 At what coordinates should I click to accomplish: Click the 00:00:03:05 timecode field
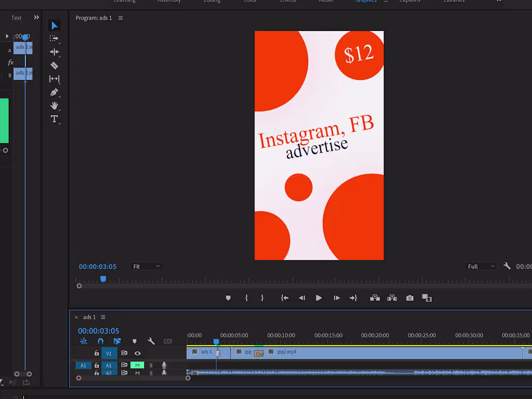click(98, 266)
